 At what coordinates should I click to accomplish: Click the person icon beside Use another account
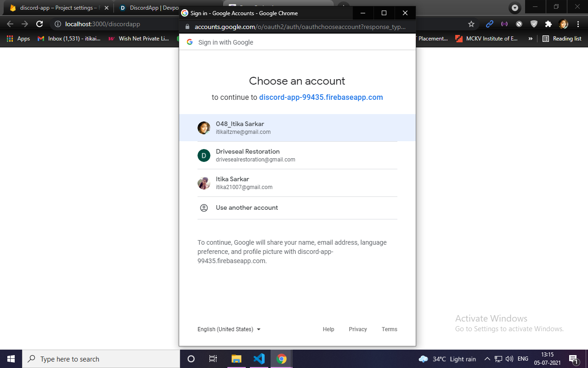(204, 208)
